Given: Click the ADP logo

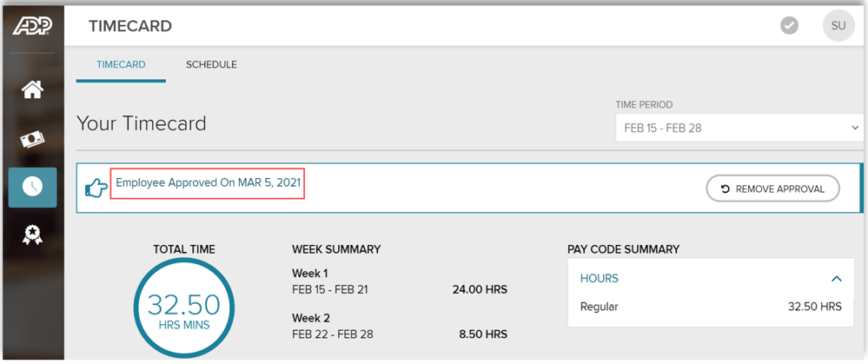Looking at the screenshot, I should (32, 26).
